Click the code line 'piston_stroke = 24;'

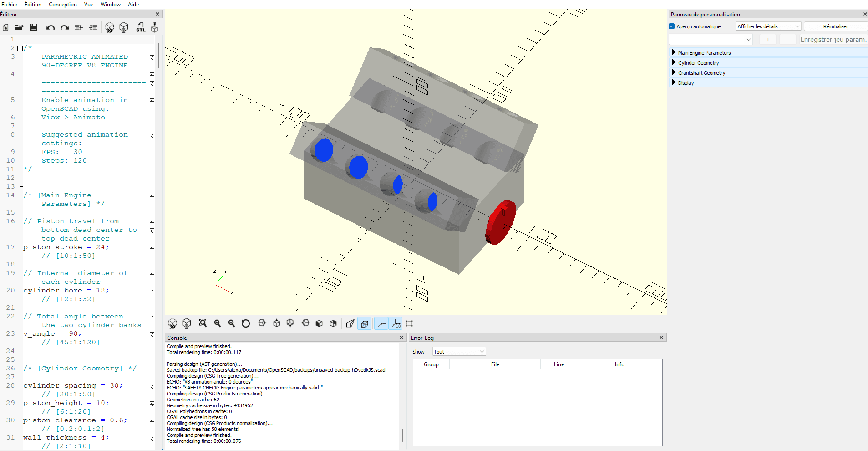point(66,247)
